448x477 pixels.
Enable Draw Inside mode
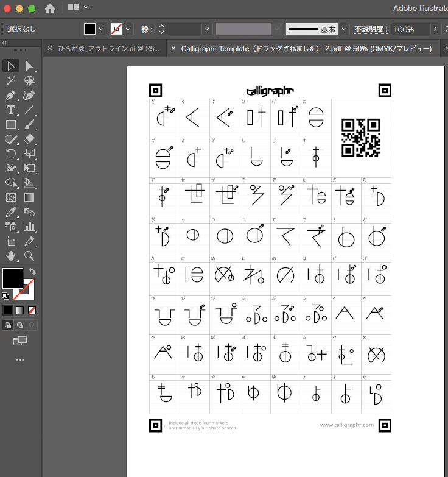click(x=32, y=325)
